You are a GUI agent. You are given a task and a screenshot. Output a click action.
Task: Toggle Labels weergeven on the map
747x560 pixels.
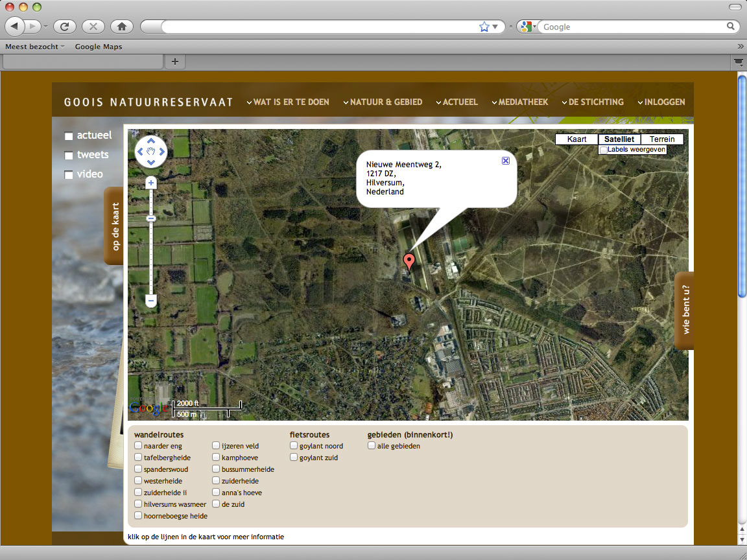click(x=604, y=150)
